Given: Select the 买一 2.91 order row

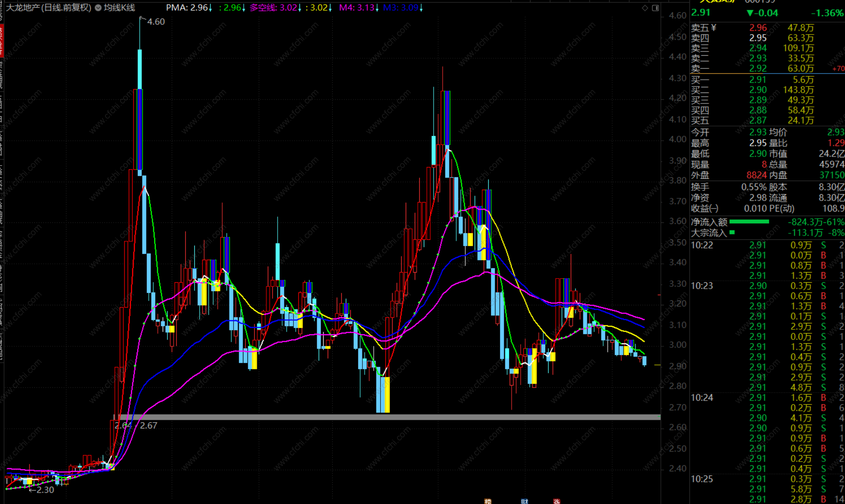Looking at the screenshot, I should pyautogui.click(x=757, y=80).
